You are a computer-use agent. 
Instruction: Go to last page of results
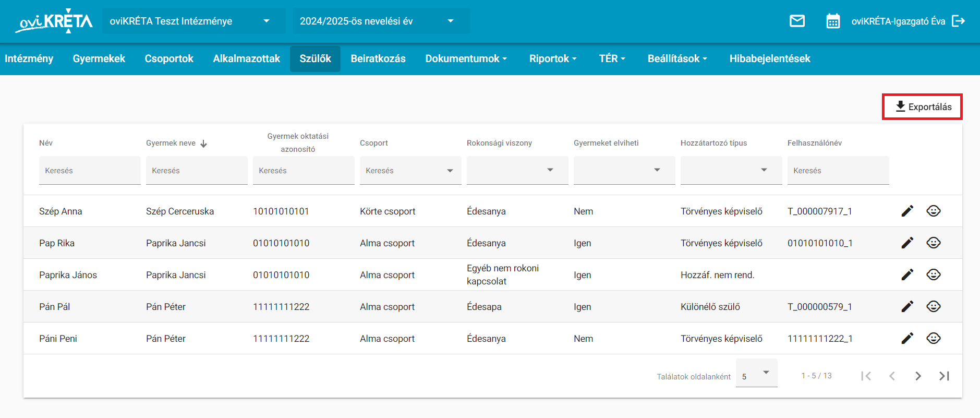(944, 376)
